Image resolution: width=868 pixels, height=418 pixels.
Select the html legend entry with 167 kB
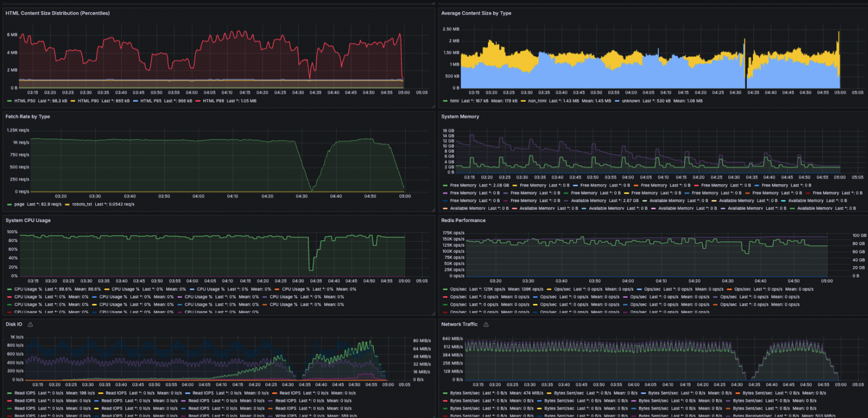455,101
